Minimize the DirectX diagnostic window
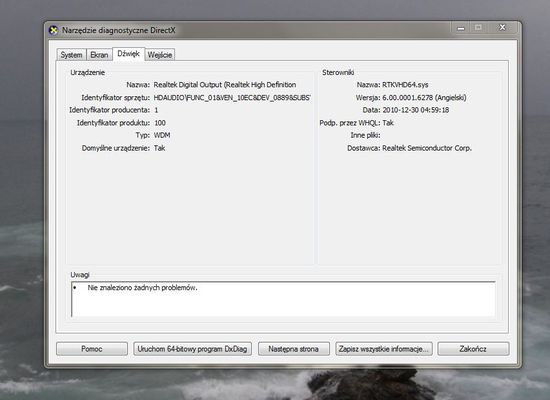The width and height of the screenshot is (550, 400). (x=461, y=28)
